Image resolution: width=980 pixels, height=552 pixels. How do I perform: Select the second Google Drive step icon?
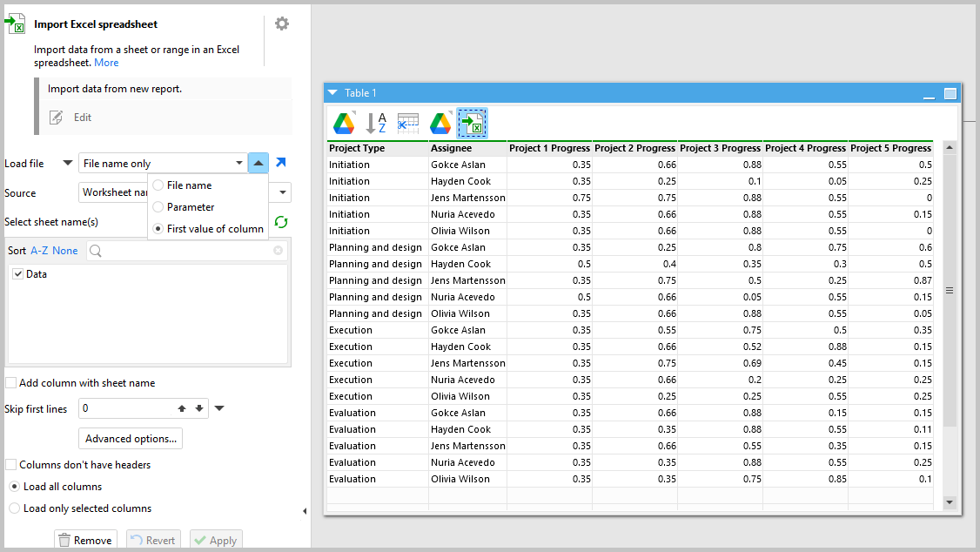[440, 123]
